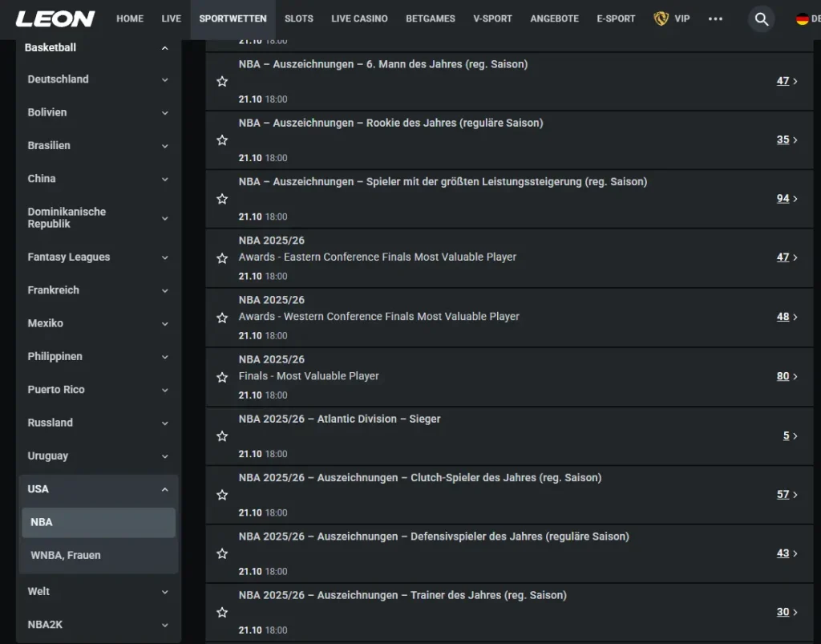The width and height of the screenshot is (821, 644).
Task: Favorite the Atlantic Division – Sieger event
Action: [222, 436]
